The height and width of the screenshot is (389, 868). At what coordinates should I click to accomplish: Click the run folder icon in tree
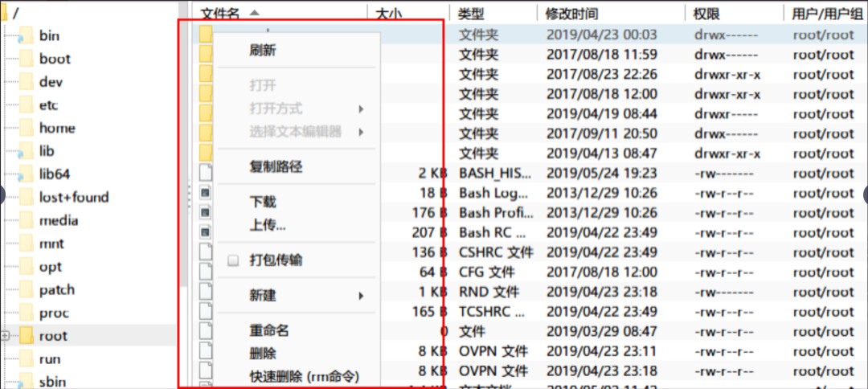coord(26,359)
